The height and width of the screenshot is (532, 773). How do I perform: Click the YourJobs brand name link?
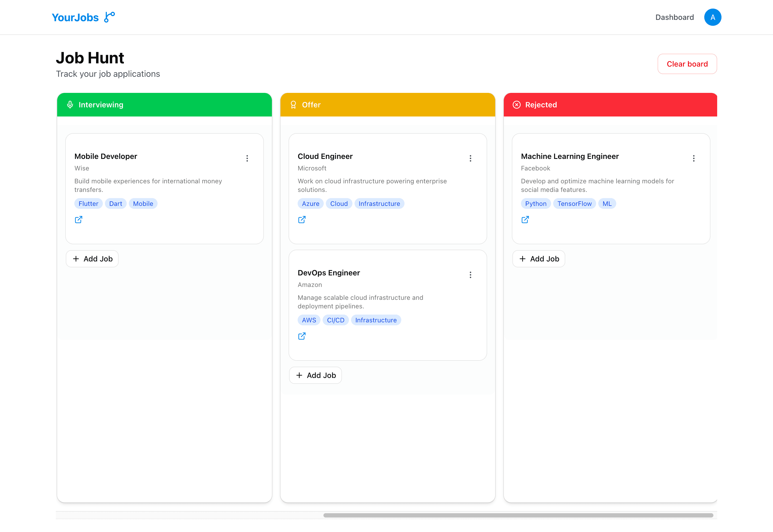[x=75, y=17]
